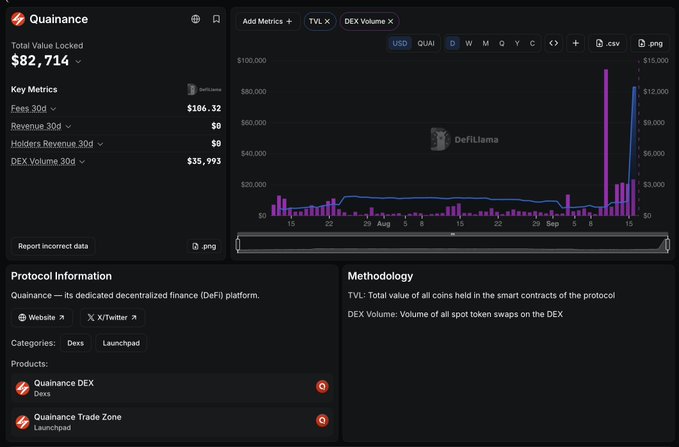Set chart interval to weekly (W)

(469, 43)
